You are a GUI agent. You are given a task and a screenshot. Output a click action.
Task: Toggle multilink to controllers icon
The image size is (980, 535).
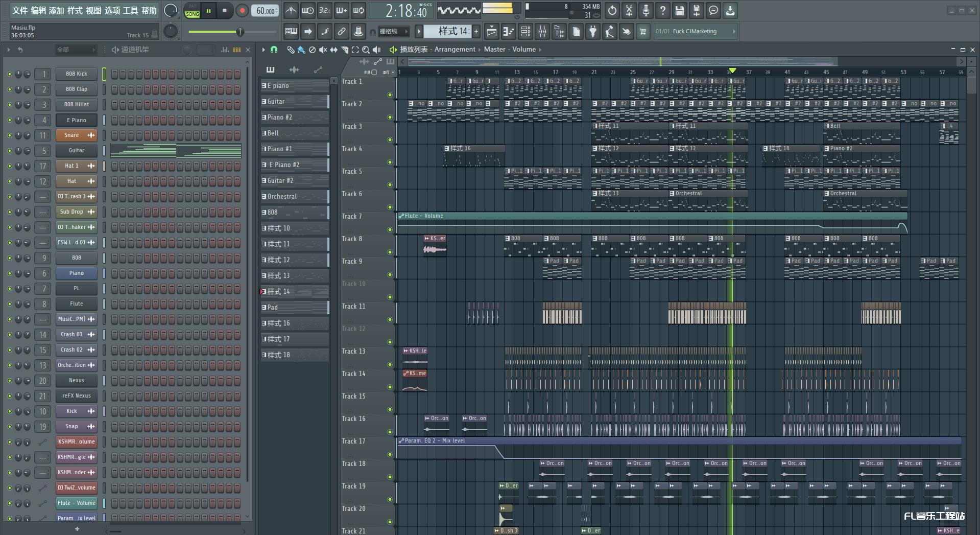(x=342, y=32)
